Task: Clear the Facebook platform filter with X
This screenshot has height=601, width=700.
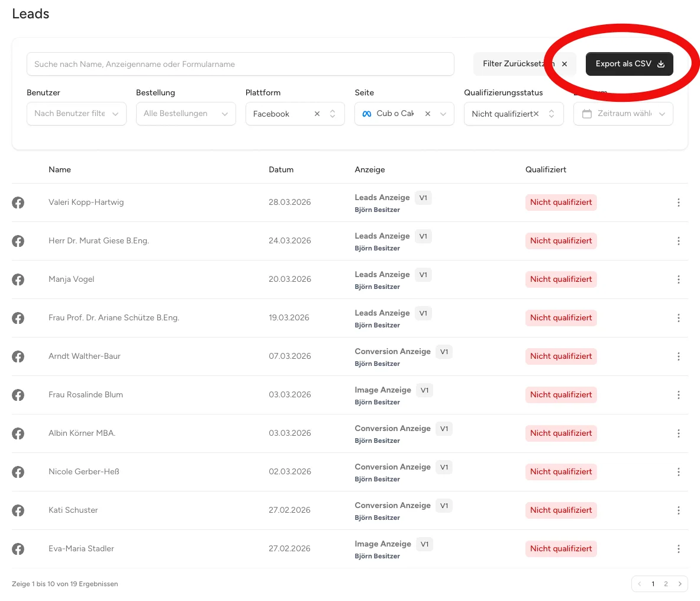Action: click(x=317, y=114)
